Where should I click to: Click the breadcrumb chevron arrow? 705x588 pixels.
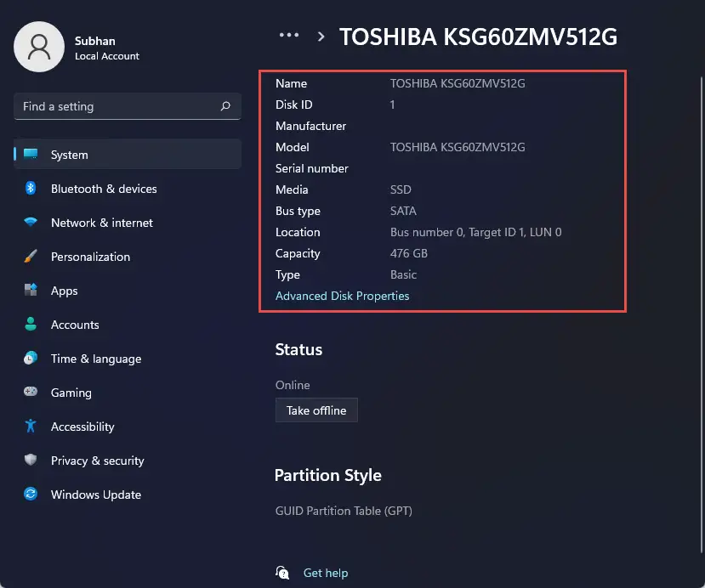[x=321, y=37]
